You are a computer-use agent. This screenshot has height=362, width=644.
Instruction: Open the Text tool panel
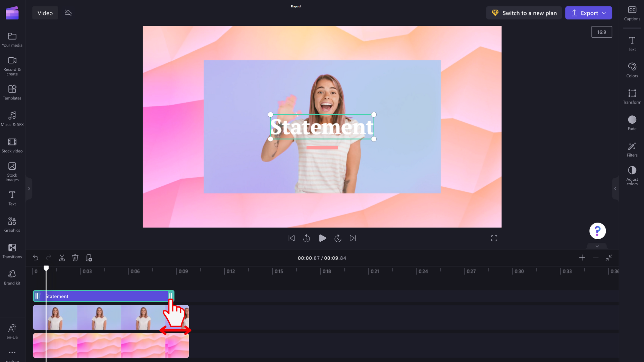tap(12, 198)
